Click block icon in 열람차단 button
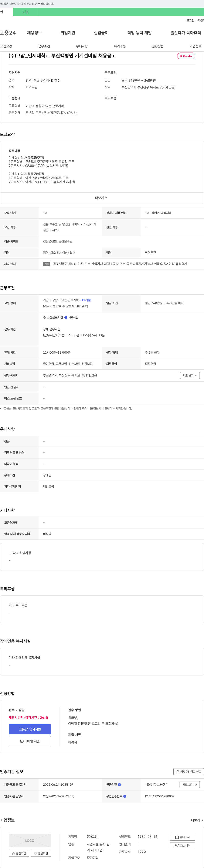The image size is (204, 868). click(36, 853)
